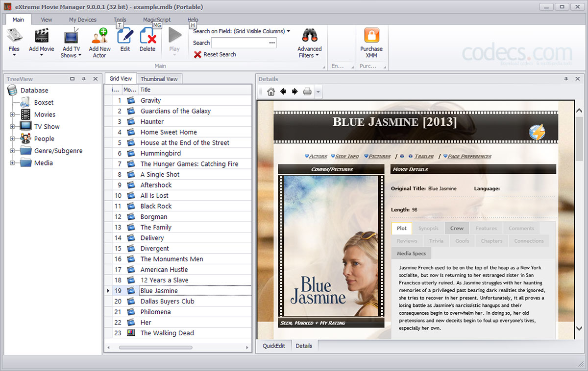Go back with left arrow in Details
Image resolution: width=588 pixels, height=371 pixels.
point(283,92)
